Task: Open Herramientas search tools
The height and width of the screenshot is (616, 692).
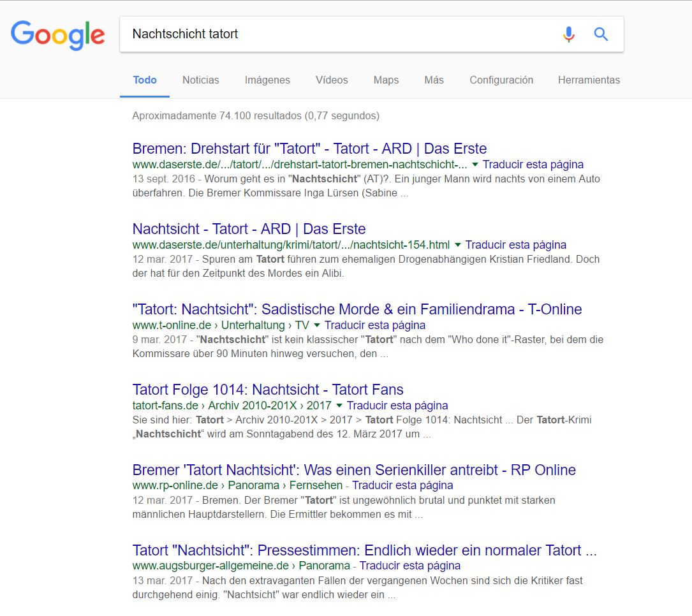Action: 589,80
